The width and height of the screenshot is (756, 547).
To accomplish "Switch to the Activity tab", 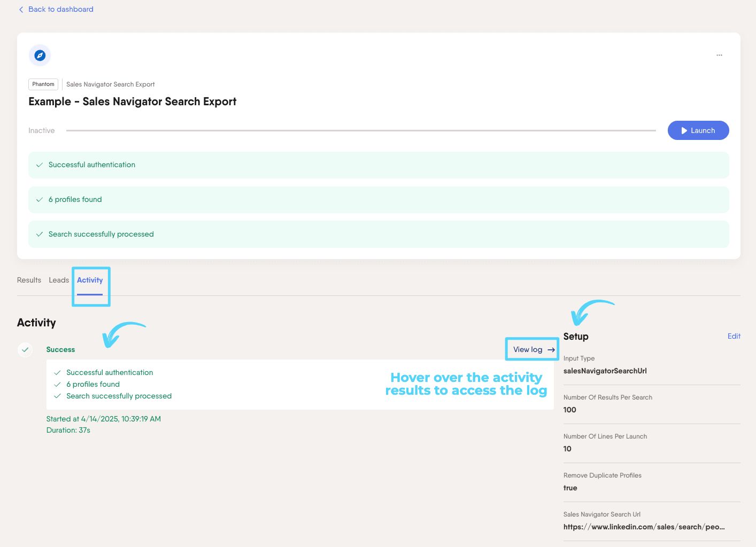I will click(90, 280).
